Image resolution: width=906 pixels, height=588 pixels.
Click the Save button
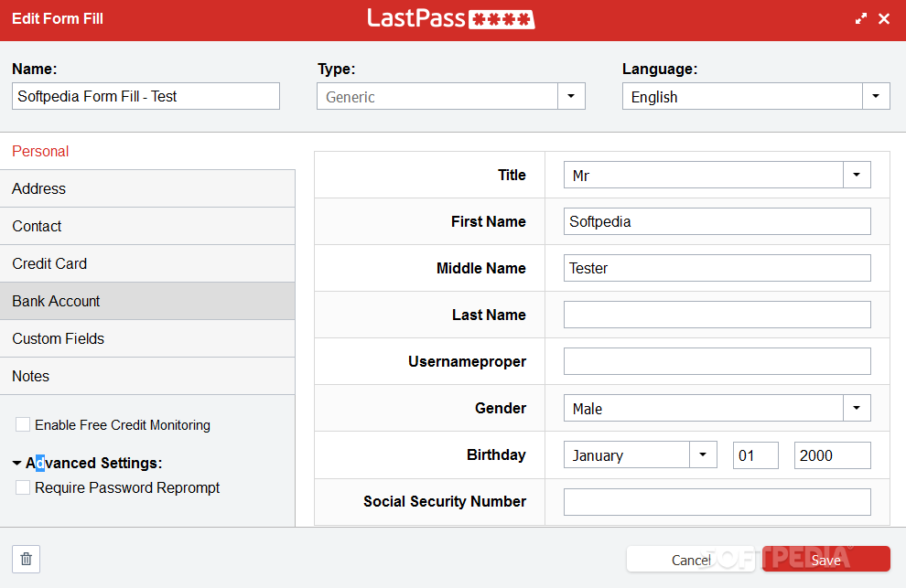[x=826, y=559]
